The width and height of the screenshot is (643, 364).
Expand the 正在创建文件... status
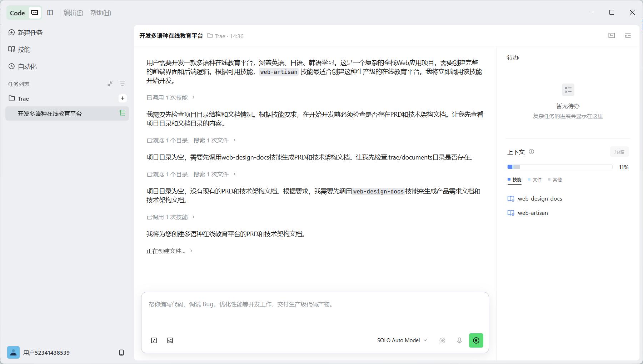[x=170, y=251]
